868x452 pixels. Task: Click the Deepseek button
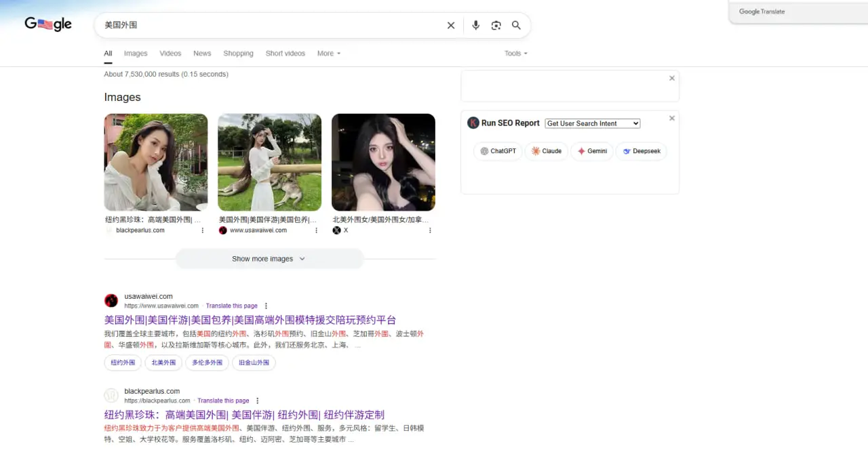click(x=642, y=151)
